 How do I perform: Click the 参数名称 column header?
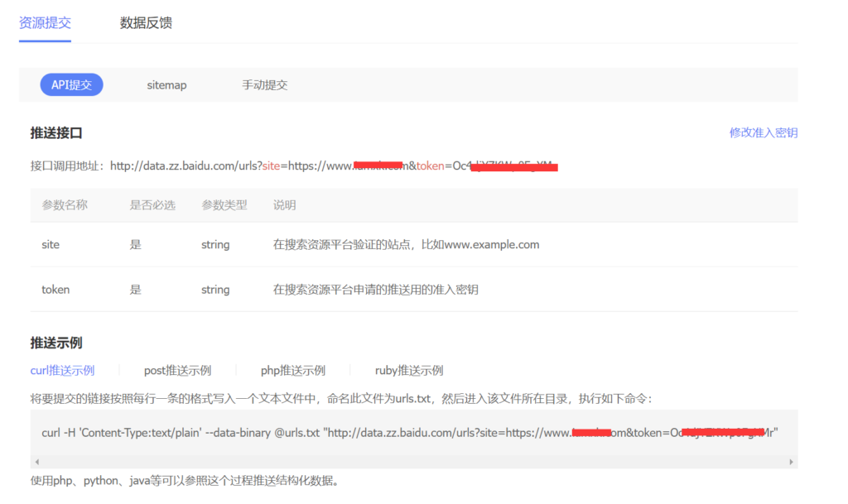coord(65,205)
